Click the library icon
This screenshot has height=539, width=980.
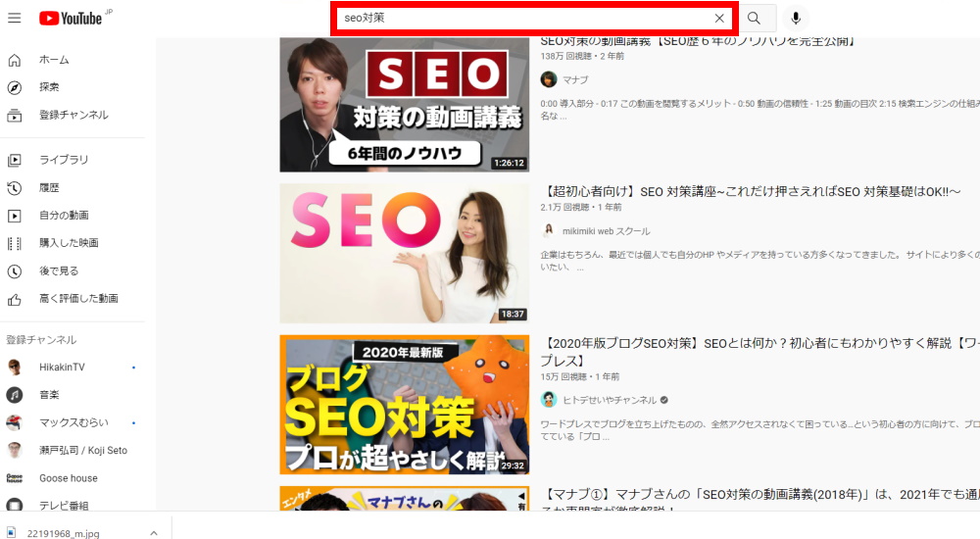pos(15,160)
